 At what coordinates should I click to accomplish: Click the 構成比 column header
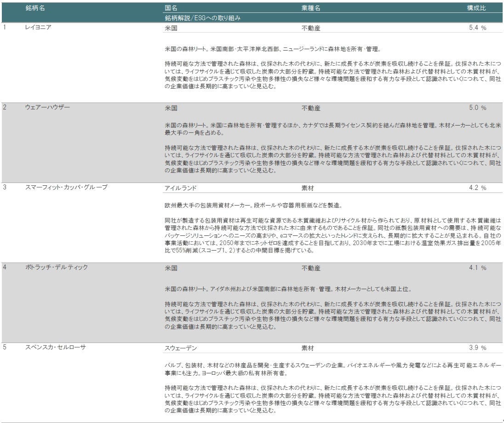tap(477, 8)
